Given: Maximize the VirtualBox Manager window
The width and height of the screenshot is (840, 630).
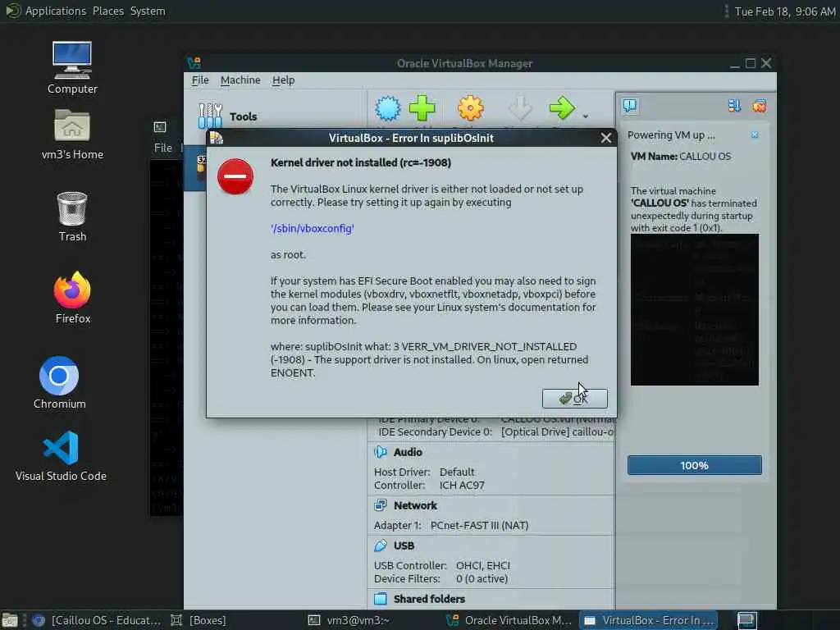Looking at the screenshot, I should point(751,63).
